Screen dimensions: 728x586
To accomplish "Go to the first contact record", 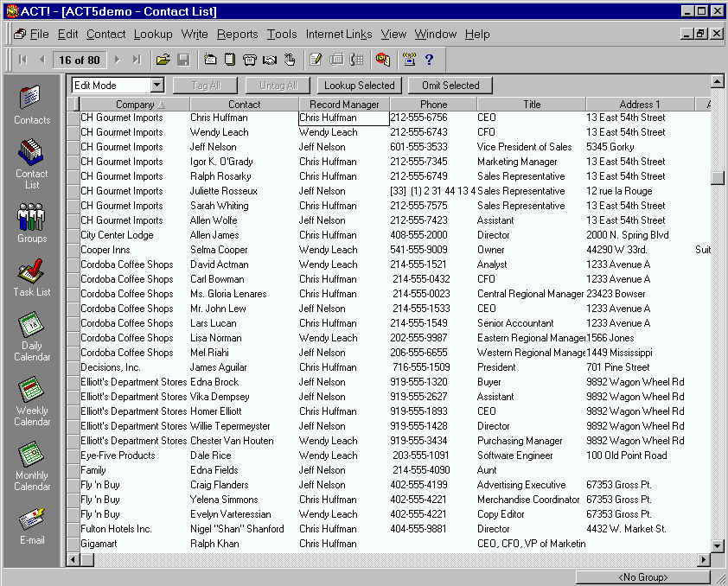I will [x=22, y=60].
